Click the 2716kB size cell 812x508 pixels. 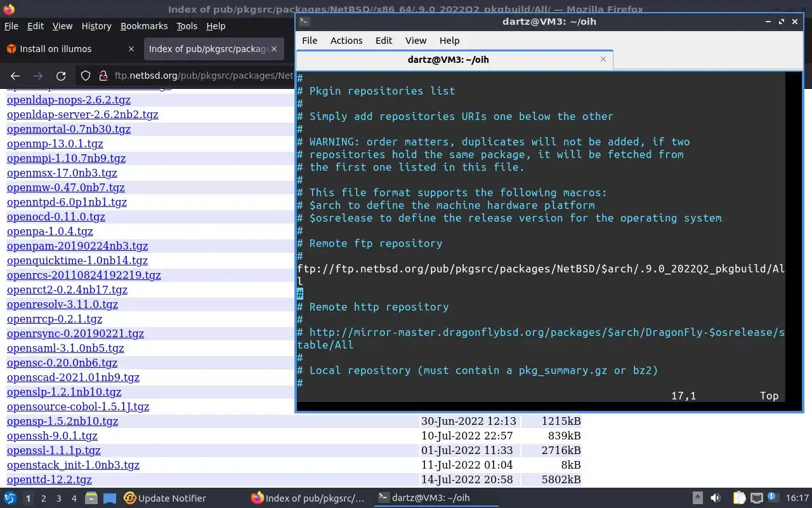561,450
